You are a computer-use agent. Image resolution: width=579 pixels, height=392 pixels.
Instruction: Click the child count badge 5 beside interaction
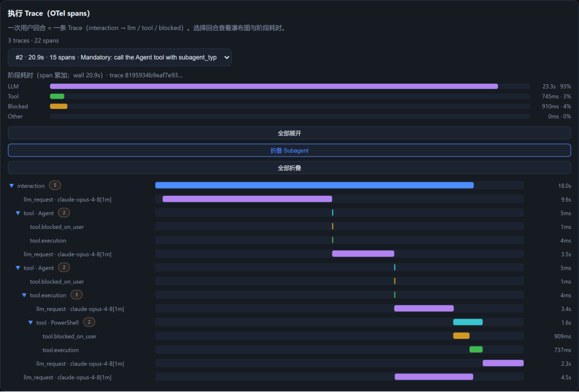[x=55, y=185]
